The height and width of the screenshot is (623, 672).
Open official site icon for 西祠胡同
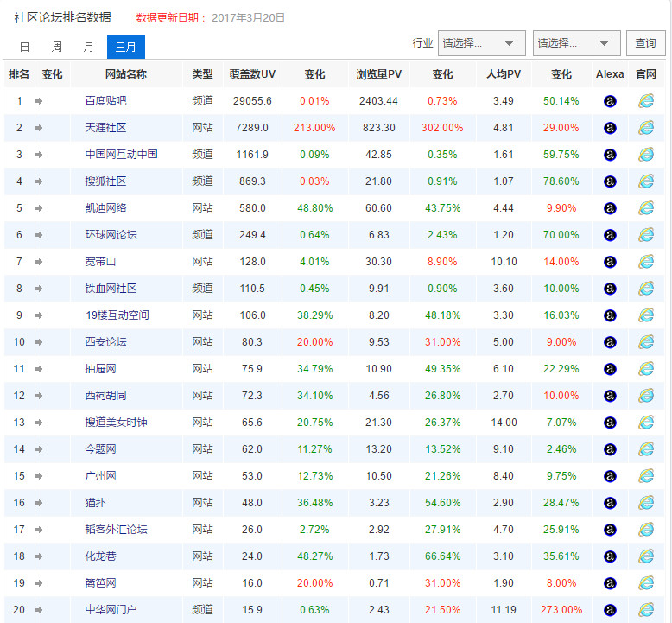click(646, 396)
